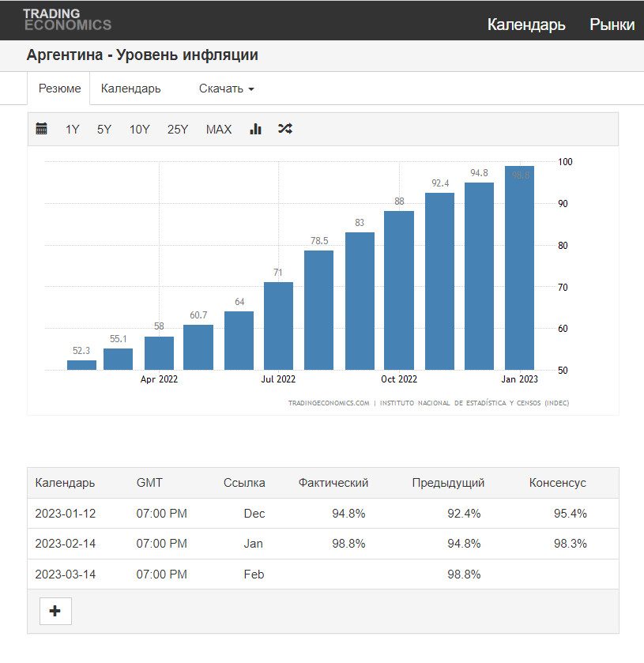Select the 10Y time range

click(140, 130)
